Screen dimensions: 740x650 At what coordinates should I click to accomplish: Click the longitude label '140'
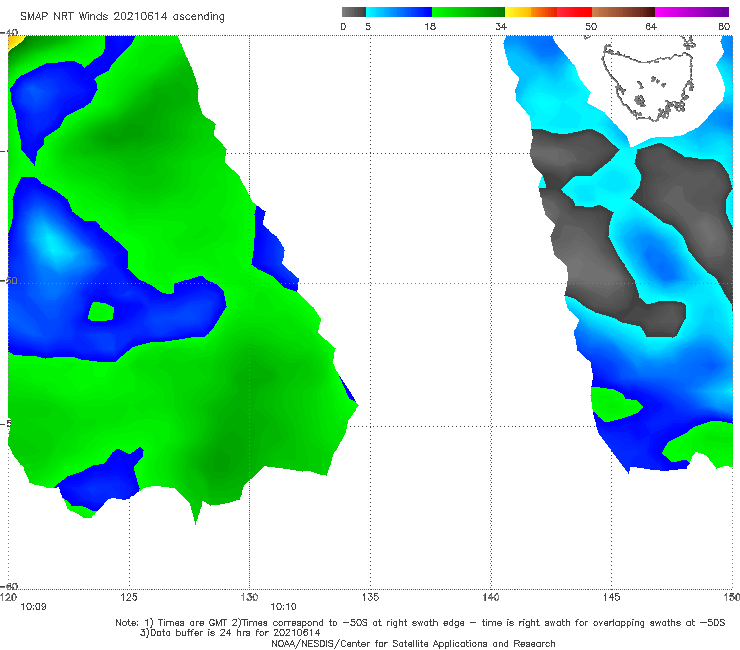coord(491,597)
